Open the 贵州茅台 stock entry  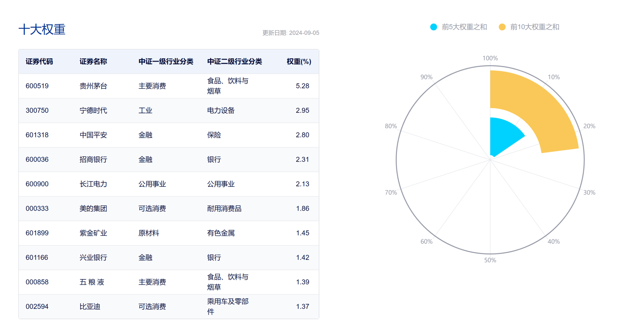93,86
